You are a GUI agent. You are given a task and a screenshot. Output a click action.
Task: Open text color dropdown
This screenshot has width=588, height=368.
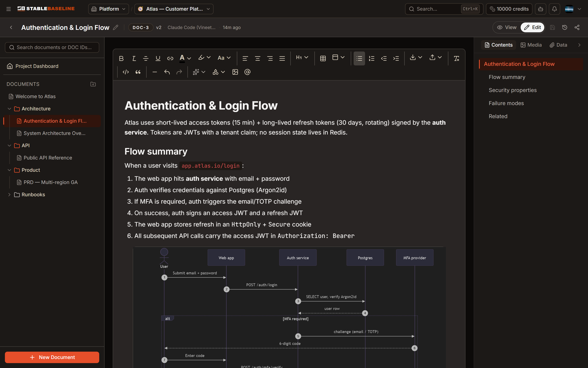(x=185, y=58)
